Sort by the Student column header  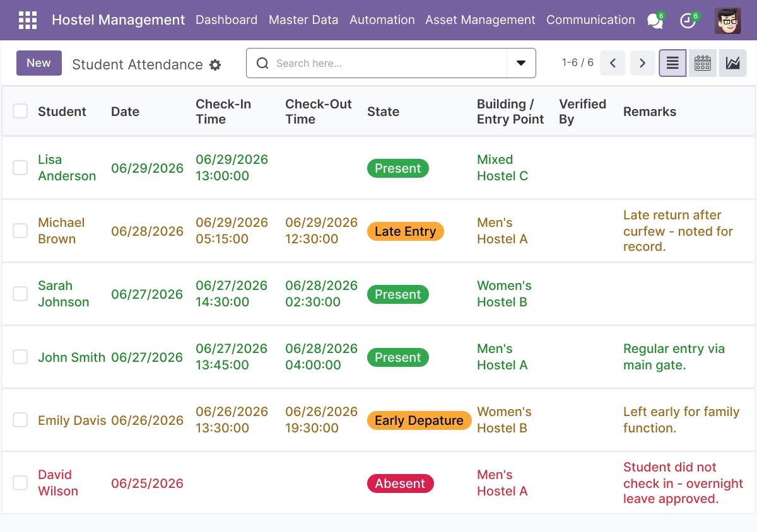pos(62,112)
